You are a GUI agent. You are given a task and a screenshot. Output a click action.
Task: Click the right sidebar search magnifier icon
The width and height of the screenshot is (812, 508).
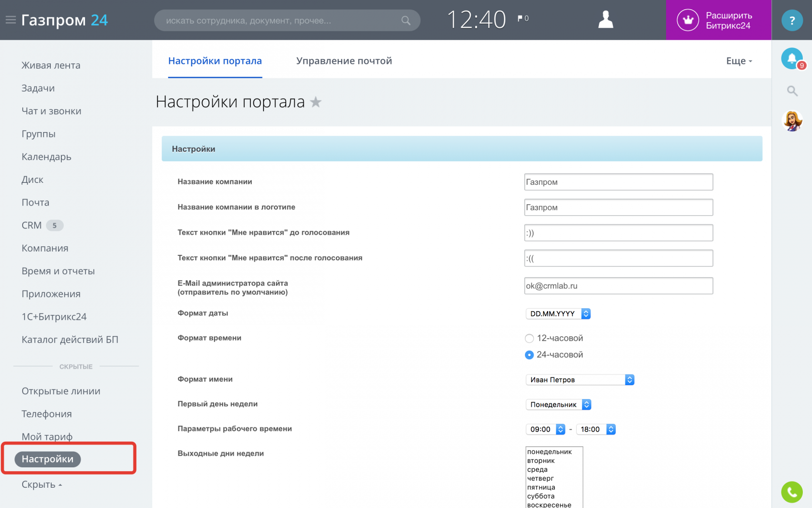(792, 90)
